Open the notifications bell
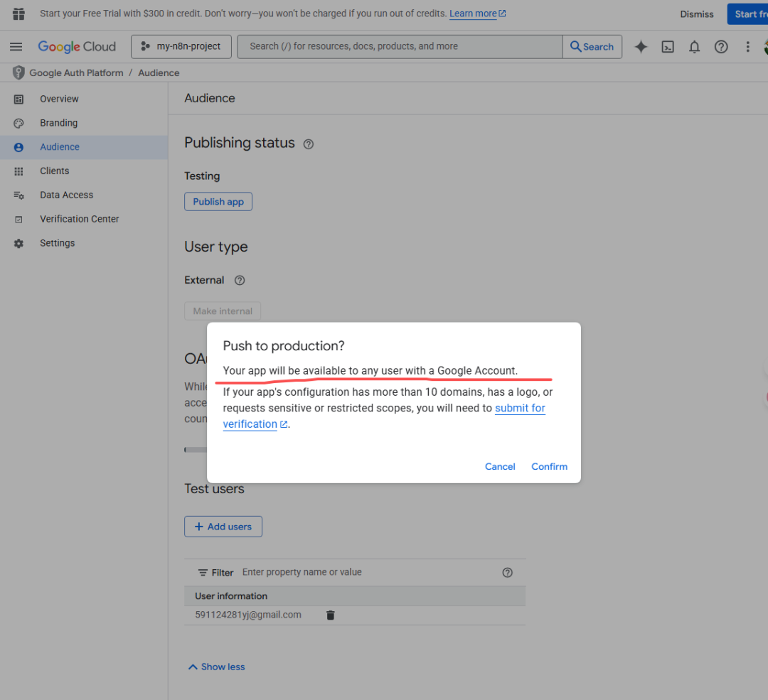The width and height of the screenshot is (768, 700). coord(694,47)
